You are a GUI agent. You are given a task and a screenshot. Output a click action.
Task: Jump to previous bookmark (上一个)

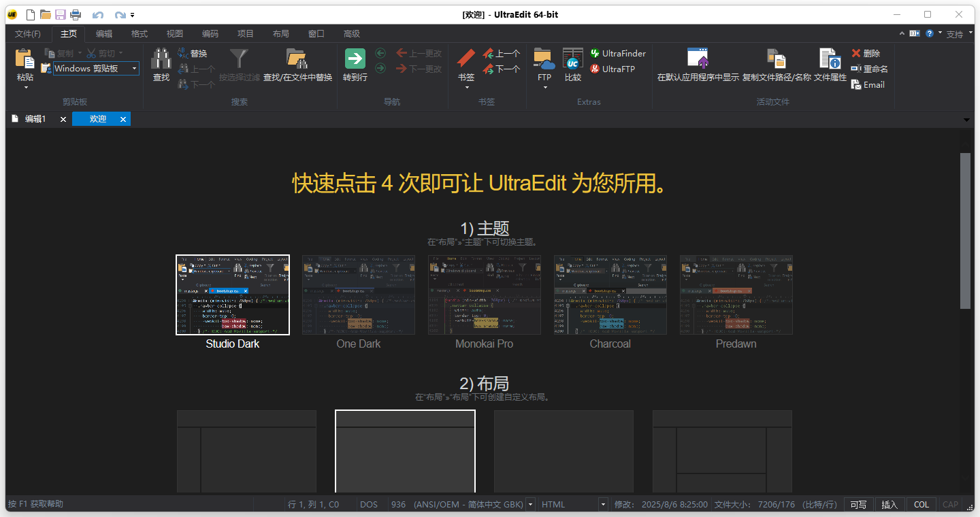point(502,53)
